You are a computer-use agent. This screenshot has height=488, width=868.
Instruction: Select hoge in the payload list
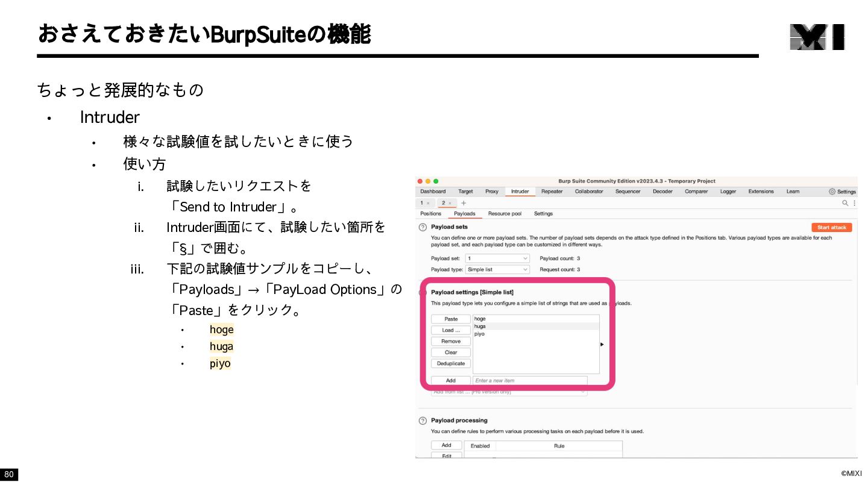pos(536,319)
